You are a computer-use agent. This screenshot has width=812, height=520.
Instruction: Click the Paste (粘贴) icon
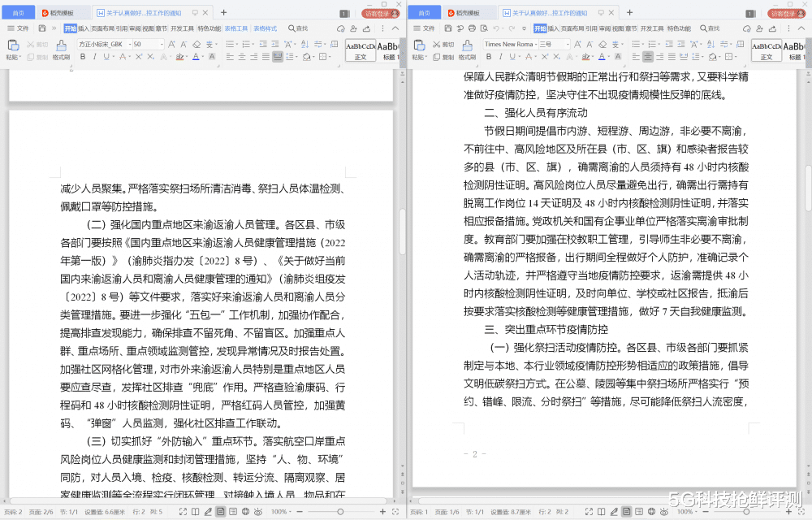(15, 47)
